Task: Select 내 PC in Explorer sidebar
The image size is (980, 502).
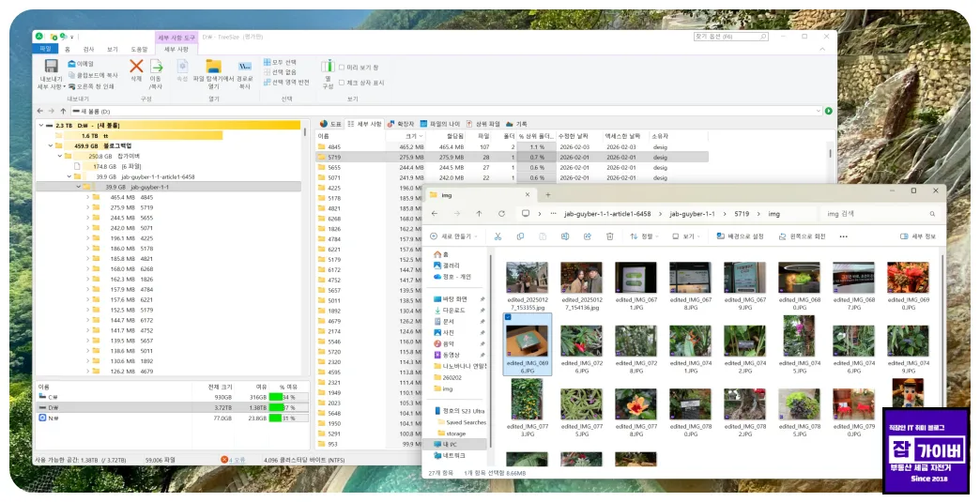Action: click(454, 445)
